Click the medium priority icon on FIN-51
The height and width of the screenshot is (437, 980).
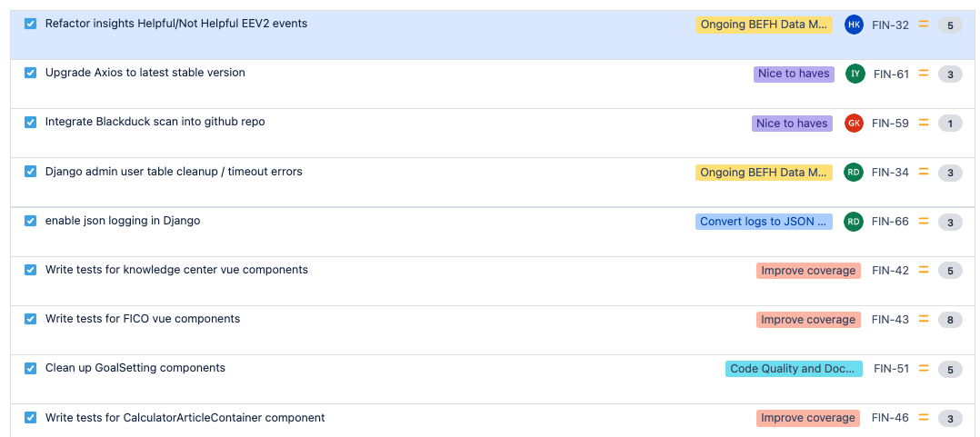924,369
